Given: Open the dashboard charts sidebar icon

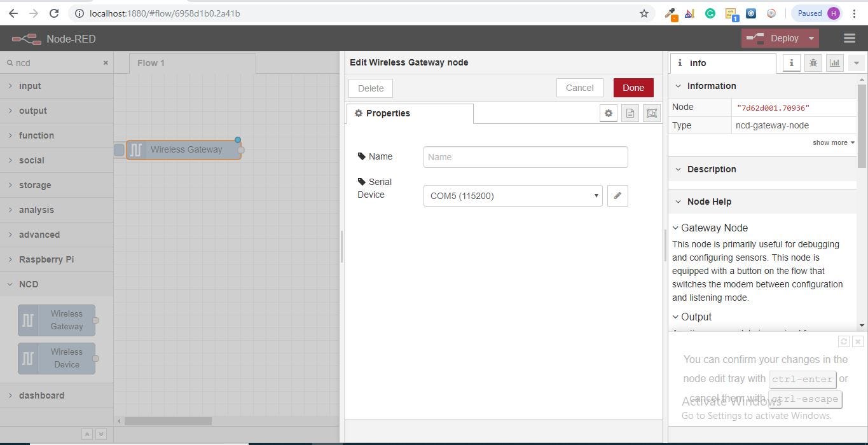Looking at the screenshot, I should pyautogui.click(x=834, y=63).
